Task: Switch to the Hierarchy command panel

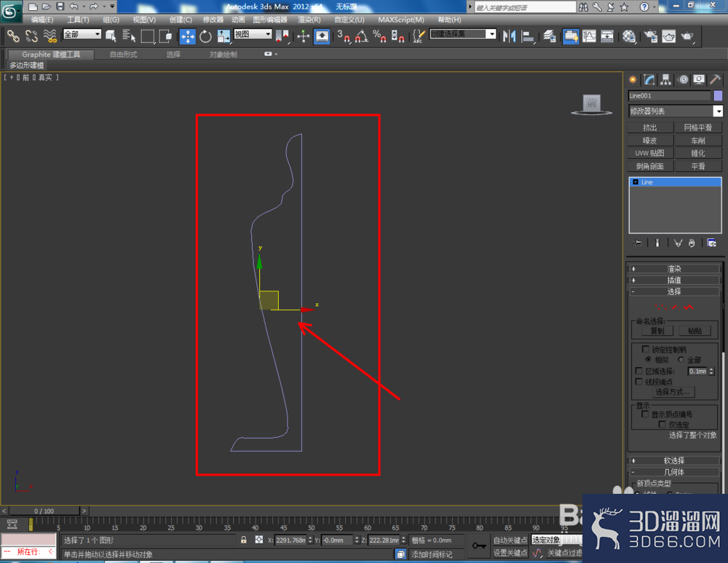Action: click(666, 80)
